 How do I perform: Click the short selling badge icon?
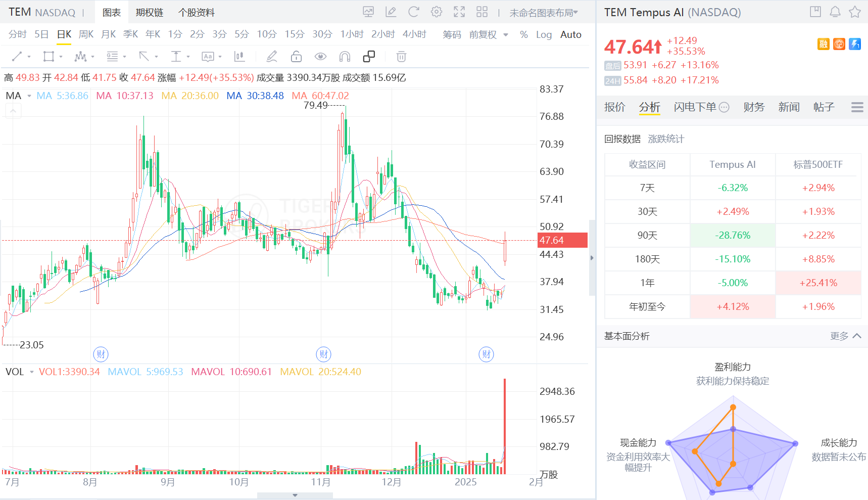[x=839, y=44]
